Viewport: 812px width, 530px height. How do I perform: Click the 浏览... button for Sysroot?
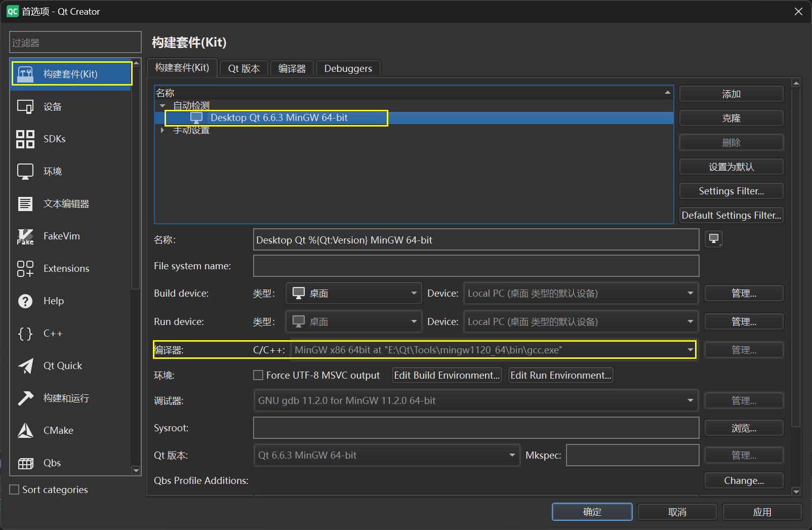(x=744, y=428)
